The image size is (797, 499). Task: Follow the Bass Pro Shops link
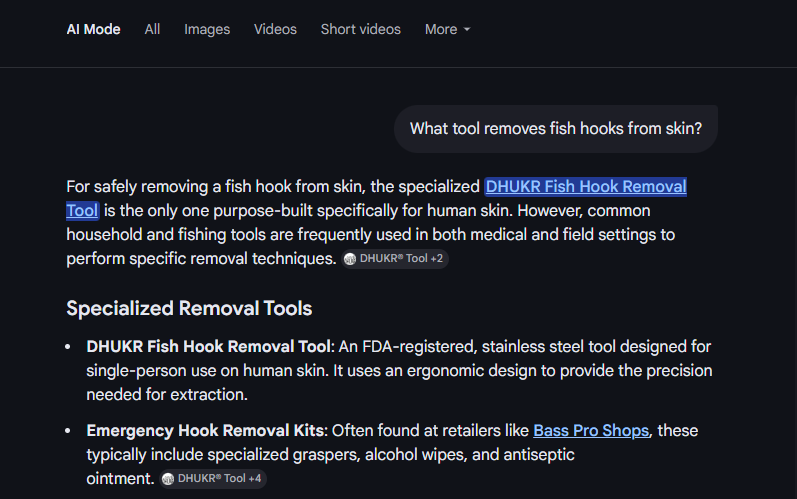coord(591,430)
